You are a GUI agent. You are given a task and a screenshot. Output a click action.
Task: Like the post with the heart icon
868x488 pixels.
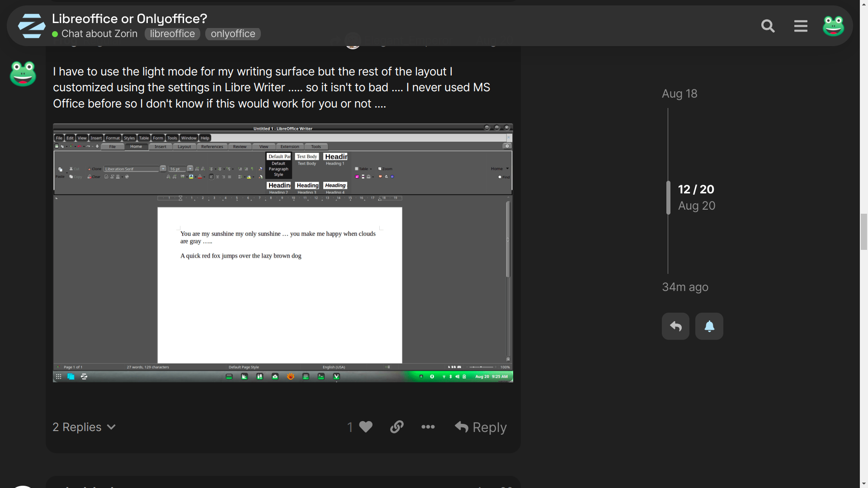(366, 427)
